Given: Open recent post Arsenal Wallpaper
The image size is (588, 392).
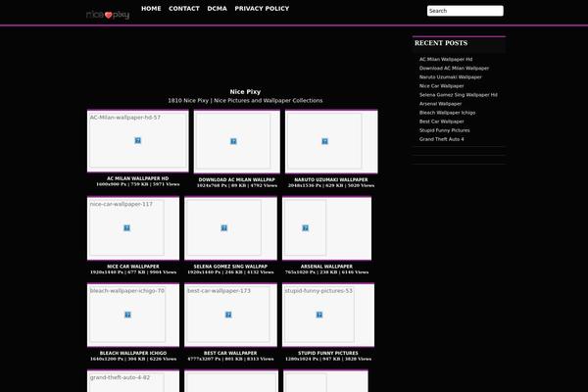Looking at the screenshot, I should [441, 104].
